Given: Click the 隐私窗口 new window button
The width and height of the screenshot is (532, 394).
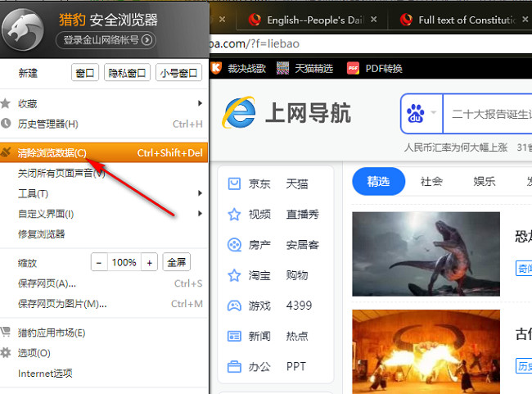Looking at the screenshot, I should 127,73.
